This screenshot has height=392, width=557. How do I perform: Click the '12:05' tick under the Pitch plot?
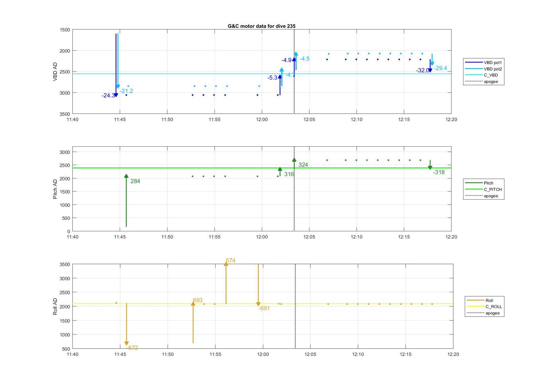[309, 237]
